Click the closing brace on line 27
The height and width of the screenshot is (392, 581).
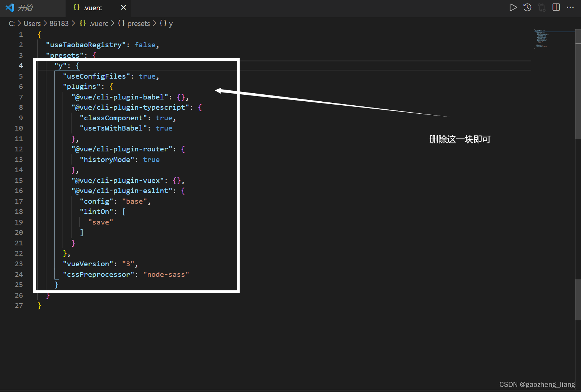point(40,306)
